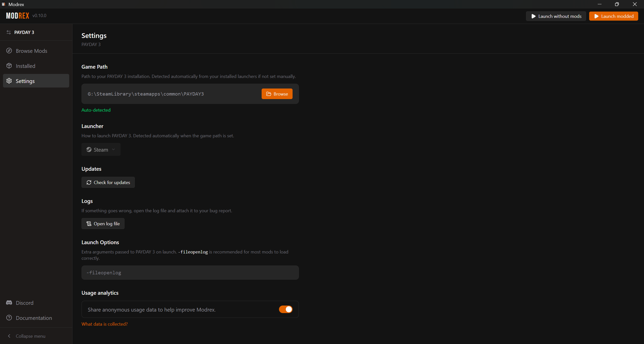Viewport: 644px width, 344px height.
Task: Click the PAYDAY 3 subtitle under Settings heading
Action: [x=91, y=45]
